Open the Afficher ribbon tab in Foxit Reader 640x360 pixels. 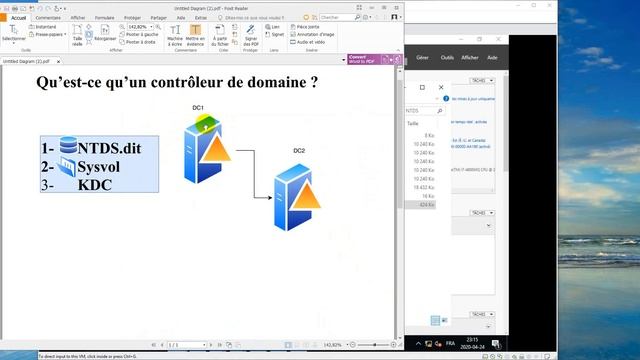tap(78, 18)
